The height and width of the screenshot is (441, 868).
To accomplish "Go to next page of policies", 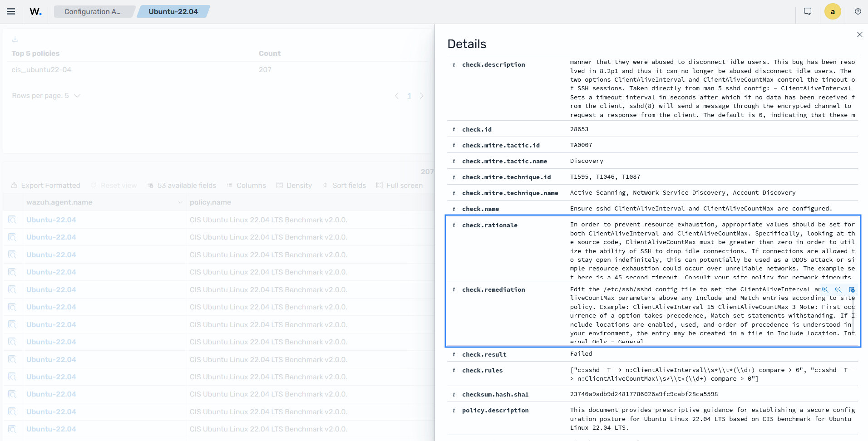I will tap(422, 96).
